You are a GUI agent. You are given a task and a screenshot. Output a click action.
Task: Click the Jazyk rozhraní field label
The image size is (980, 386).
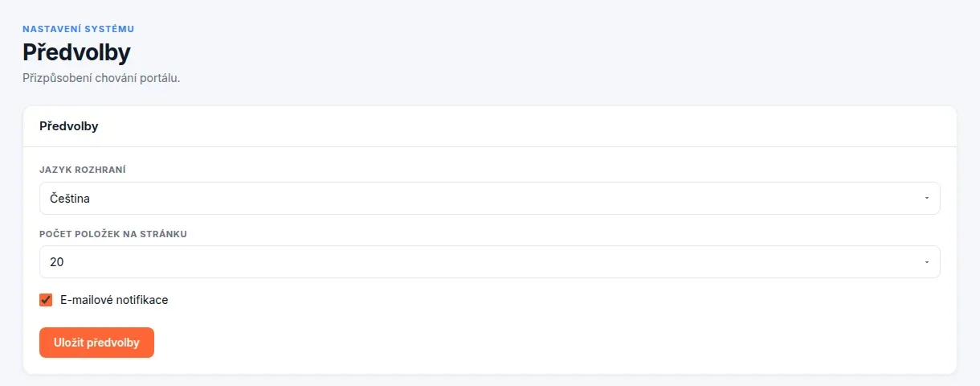tap(83, 170)
